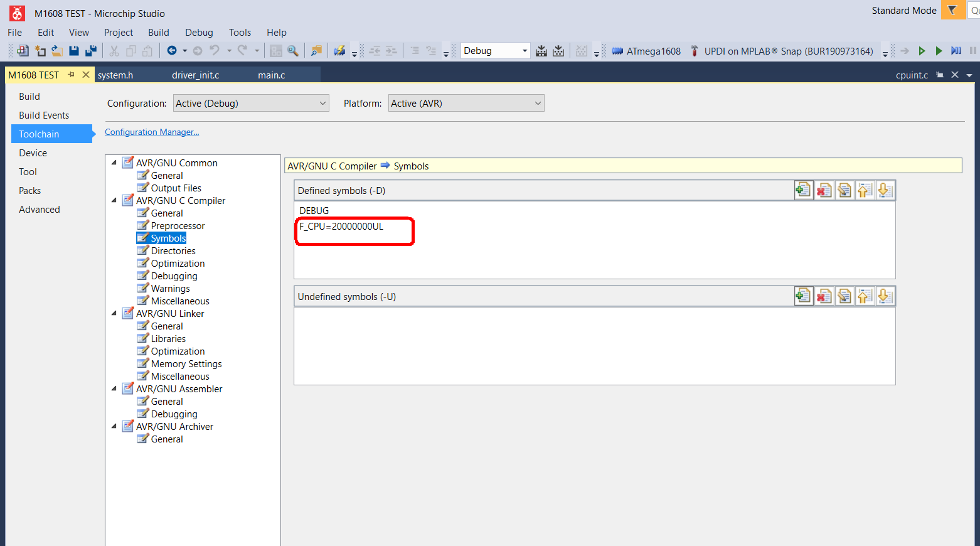The width and height of the screenshot is (980, 546).
Task: Click the Find magnifier toolbar icon
Action: (x=292, y=51)
